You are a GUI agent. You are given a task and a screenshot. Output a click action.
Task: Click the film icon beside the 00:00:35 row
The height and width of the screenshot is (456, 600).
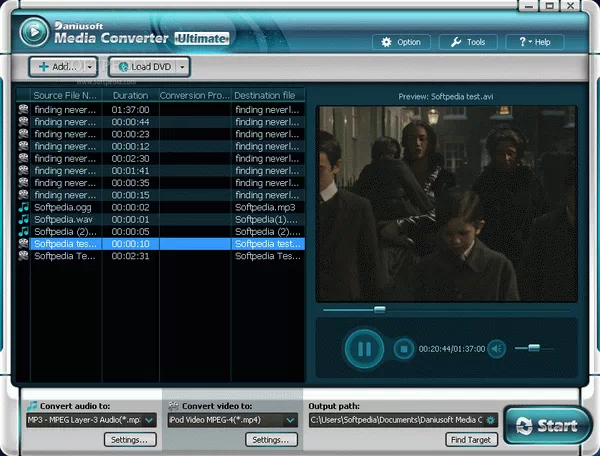click(23, 182)
